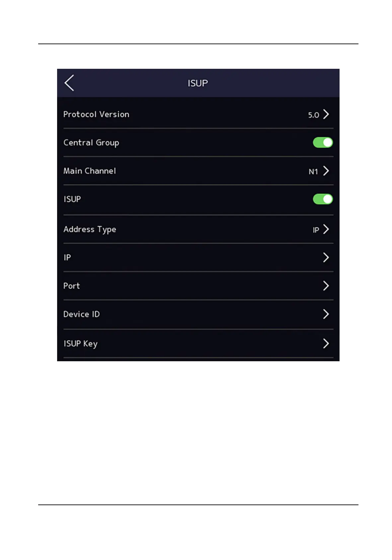The height and width of the screenshot is (560, 392).
Task: Tap the chevron in the Address Type row
Action: 326,229
